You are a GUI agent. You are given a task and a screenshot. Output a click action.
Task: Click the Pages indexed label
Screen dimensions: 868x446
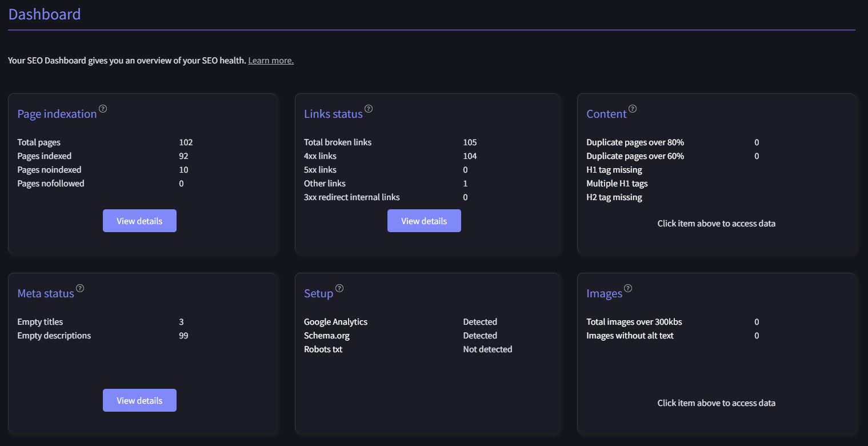pyautogui.click(x=45, y=156)
